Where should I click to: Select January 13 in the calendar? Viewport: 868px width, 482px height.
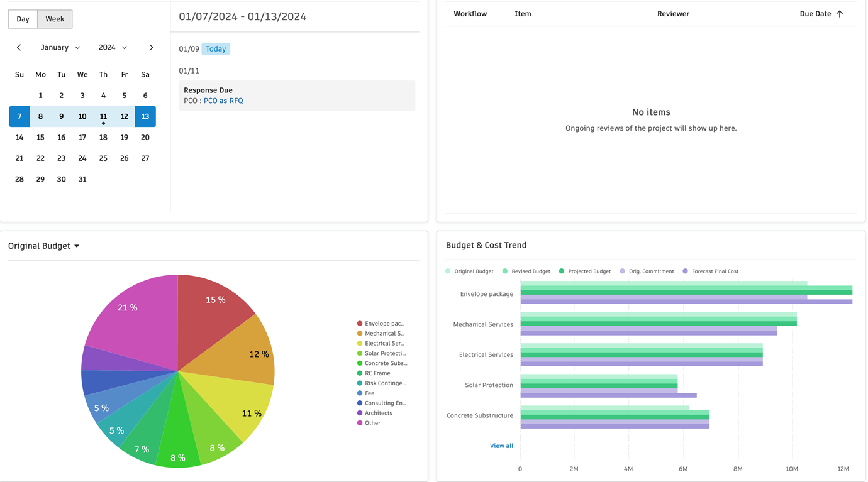click(145, 116)
